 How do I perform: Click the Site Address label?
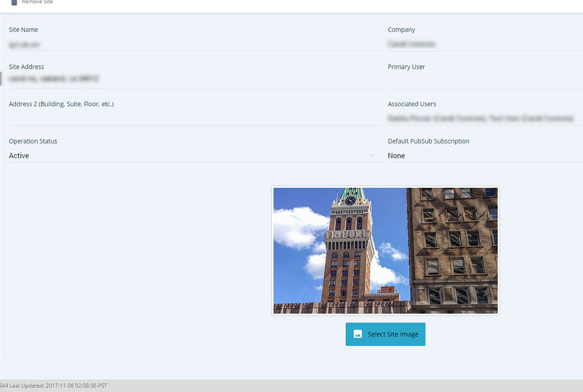point(26,67)
